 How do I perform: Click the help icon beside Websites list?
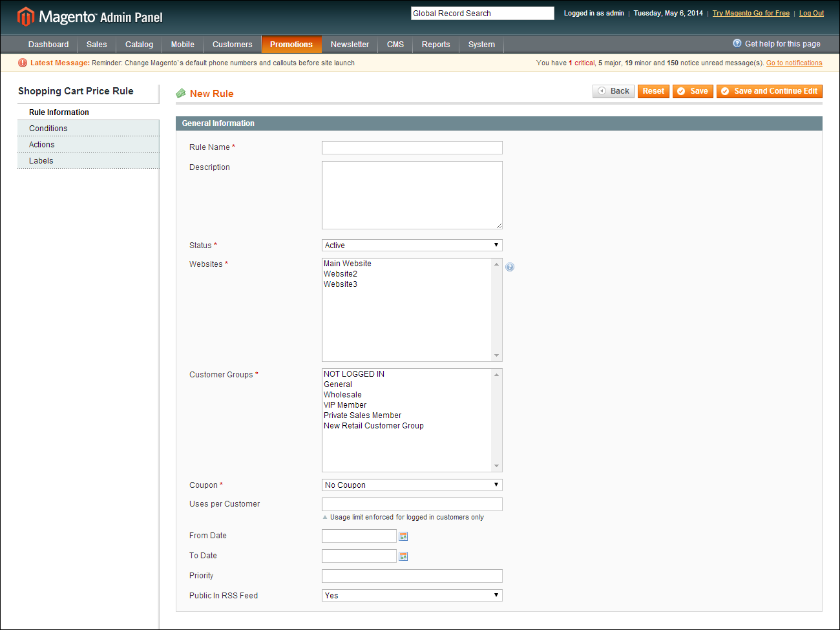(x=510, y=267)
